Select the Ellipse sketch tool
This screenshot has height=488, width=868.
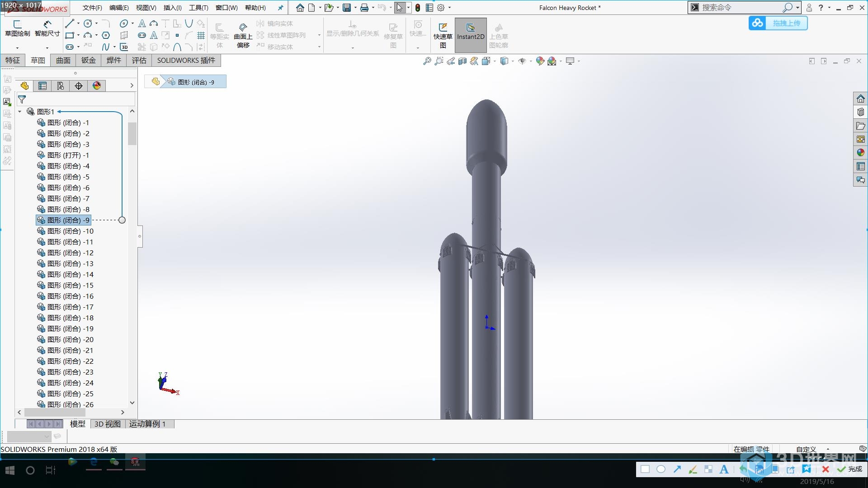pyautogui.click(x=123, y=23)
